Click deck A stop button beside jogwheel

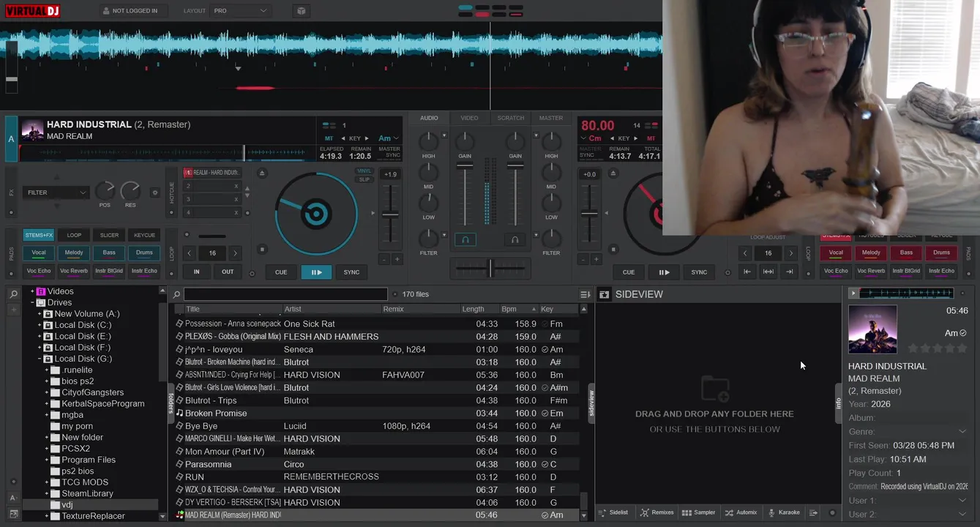tap(262, 250)
